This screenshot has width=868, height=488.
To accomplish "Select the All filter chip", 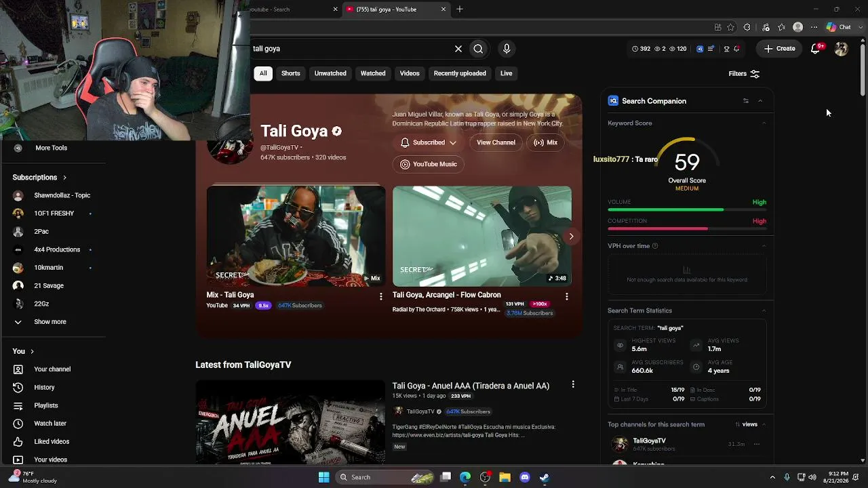I will point(263,73).
